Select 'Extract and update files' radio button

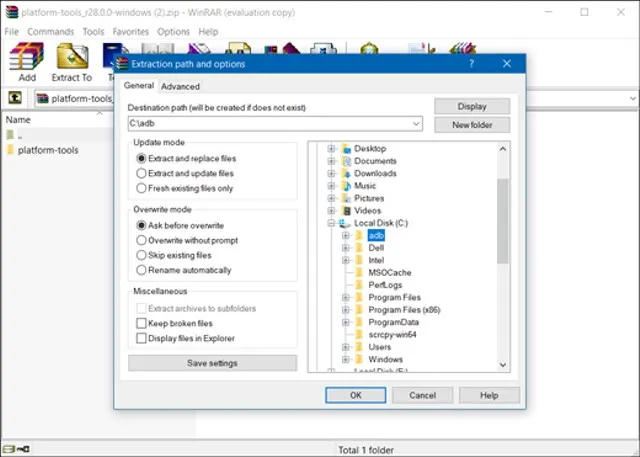point(141,173)
